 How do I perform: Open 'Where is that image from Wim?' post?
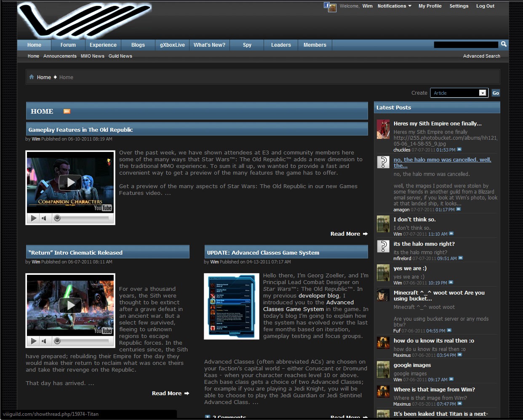(434, 390)
